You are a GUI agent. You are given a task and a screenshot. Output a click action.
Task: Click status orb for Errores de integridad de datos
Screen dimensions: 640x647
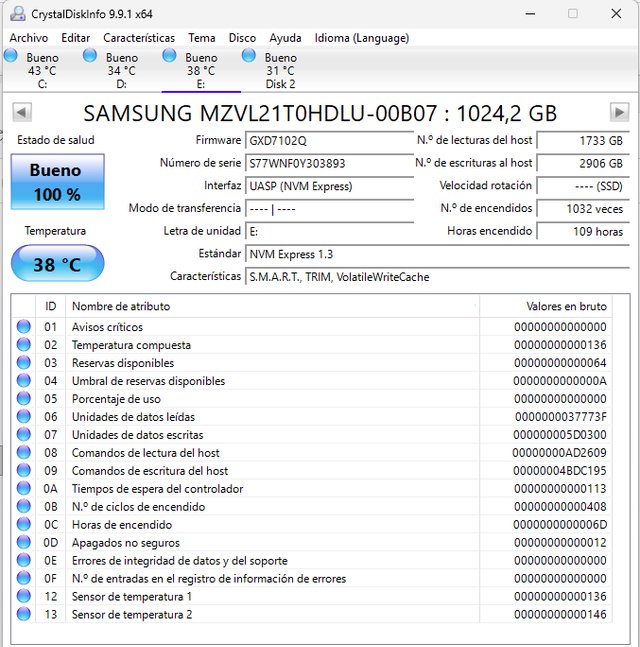click(24, 560)
